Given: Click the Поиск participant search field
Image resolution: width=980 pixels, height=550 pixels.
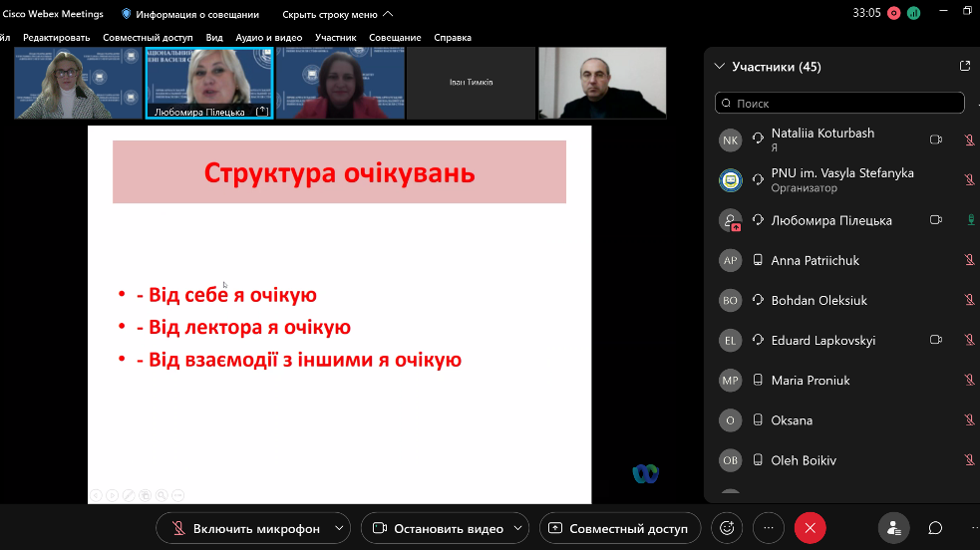Looking at the screenshot, I should (x=839, y=104).
